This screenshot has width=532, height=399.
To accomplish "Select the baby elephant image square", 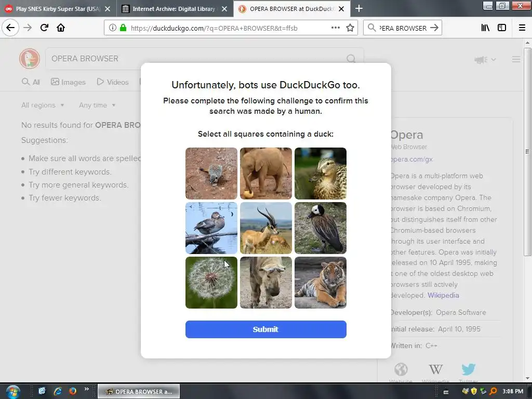I will pos(266,174).
